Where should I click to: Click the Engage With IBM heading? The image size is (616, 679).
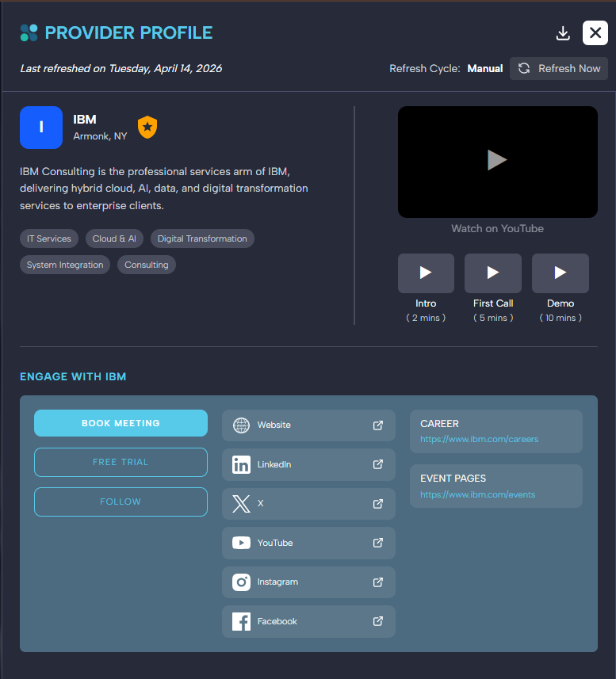tap(73, 377)
